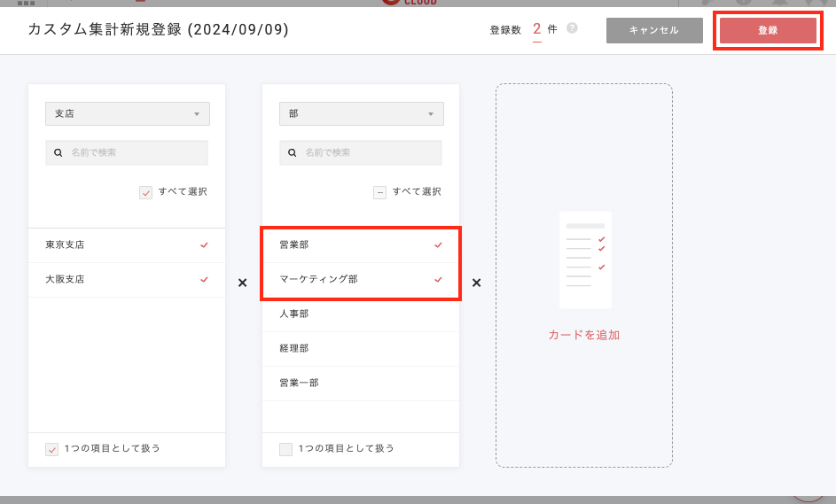Click the checkmark next to 大阪支店
Image resolution: width=836 pixels, height=504 pixels.
click(204, 279)
